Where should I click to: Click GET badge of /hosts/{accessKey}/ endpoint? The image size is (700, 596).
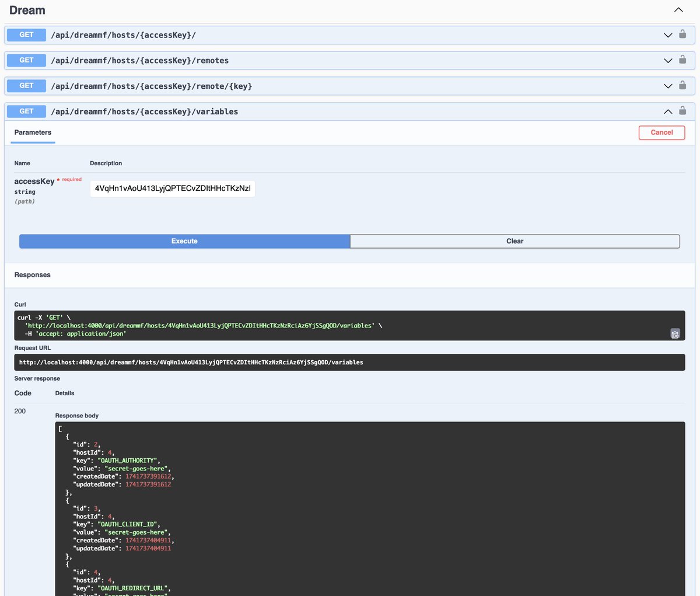coord(26,35)
